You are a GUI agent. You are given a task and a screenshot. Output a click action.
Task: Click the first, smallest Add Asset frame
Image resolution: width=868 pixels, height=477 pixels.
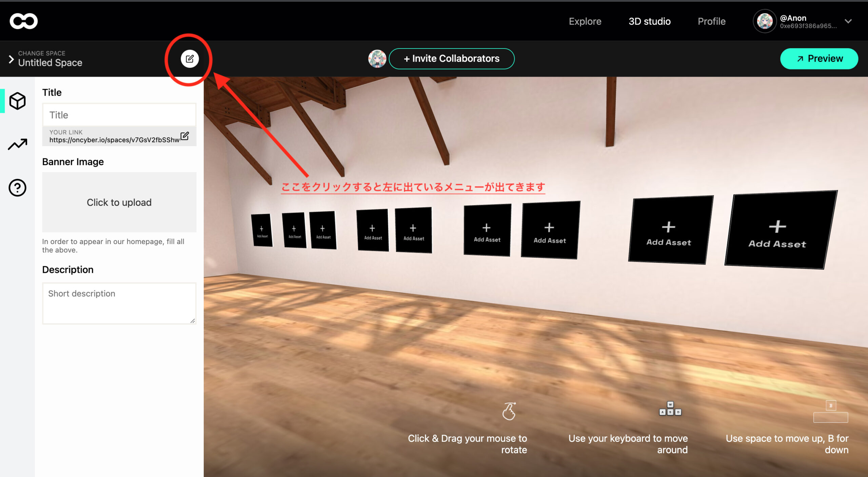coord(262,230)
